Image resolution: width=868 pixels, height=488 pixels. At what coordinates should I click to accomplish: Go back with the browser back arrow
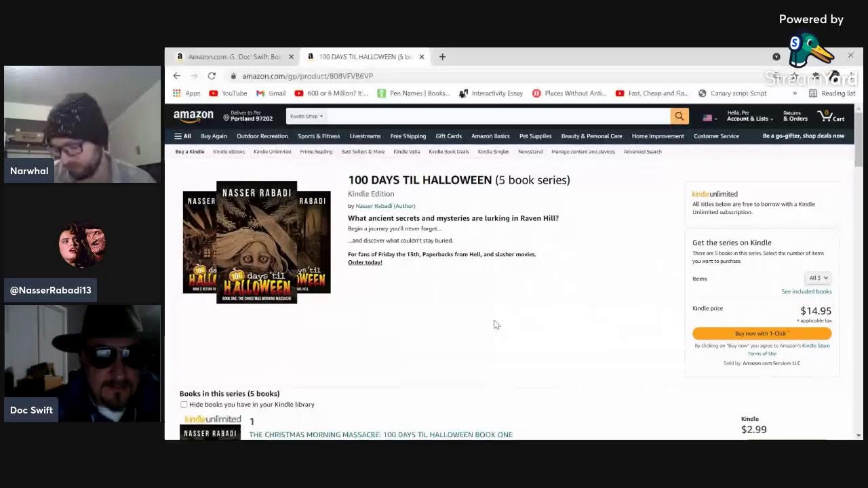coord(177,76)
